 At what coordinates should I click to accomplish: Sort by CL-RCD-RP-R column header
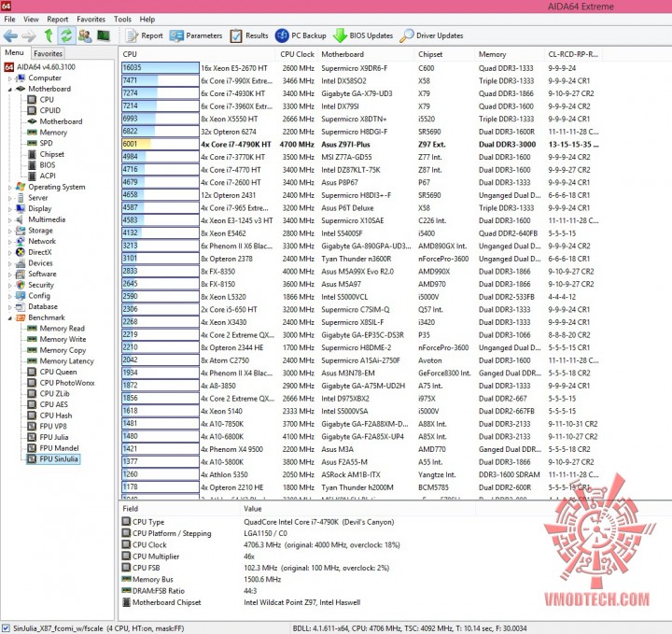[x=573, y=54]
